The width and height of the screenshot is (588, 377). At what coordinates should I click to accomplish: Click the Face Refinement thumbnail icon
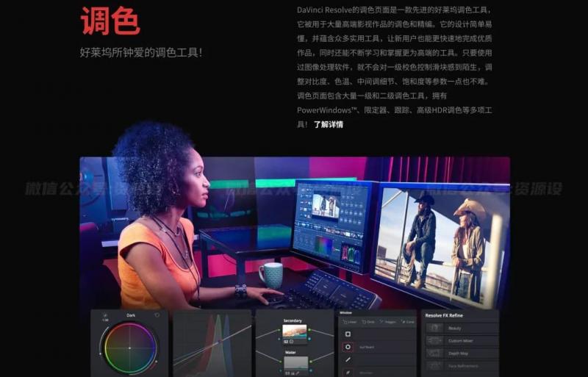click(x=434, y=366)
